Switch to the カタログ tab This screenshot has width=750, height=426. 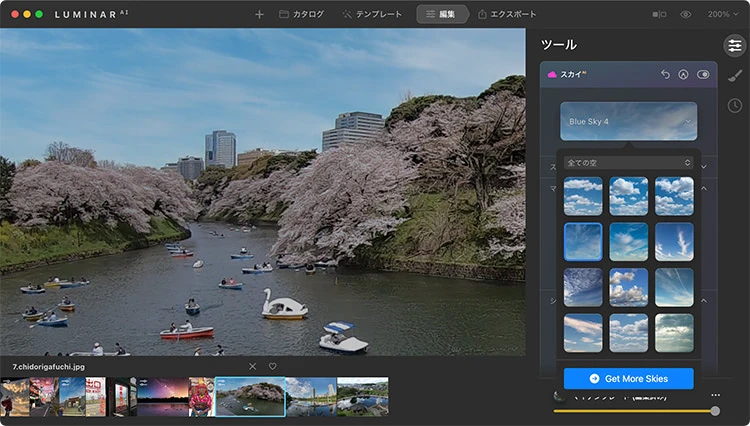[x=301, y=15]
